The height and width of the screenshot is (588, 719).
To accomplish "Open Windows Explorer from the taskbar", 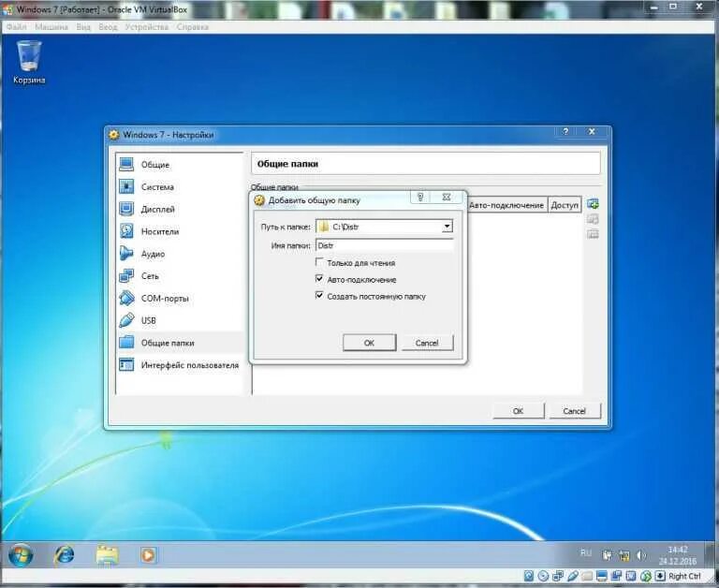I will click(108, 555).
